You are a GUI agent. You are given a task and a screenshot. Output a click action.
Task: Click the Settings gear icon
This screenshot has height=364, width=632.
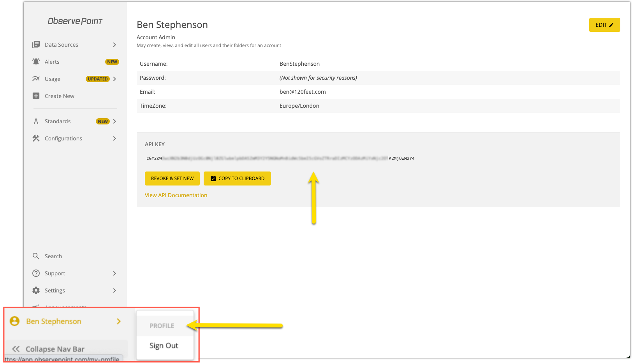pos(36,290)
